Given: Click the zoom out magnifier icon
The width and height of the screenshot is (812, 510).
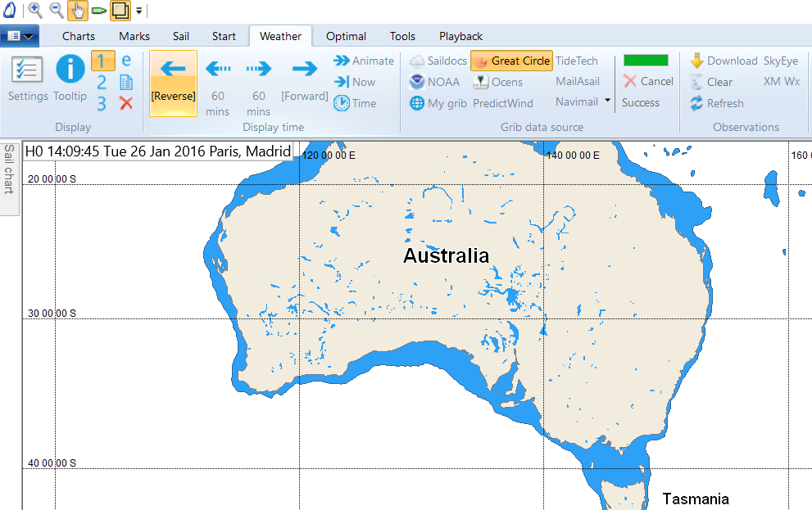Looking at the screenshot, I should point(57,10).
